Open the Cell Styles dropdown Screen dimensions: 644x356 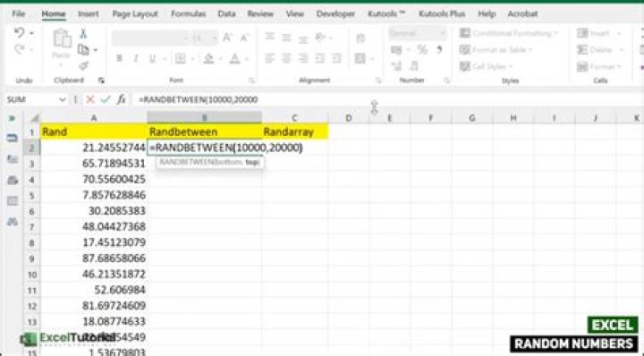(x=487, y=66)
